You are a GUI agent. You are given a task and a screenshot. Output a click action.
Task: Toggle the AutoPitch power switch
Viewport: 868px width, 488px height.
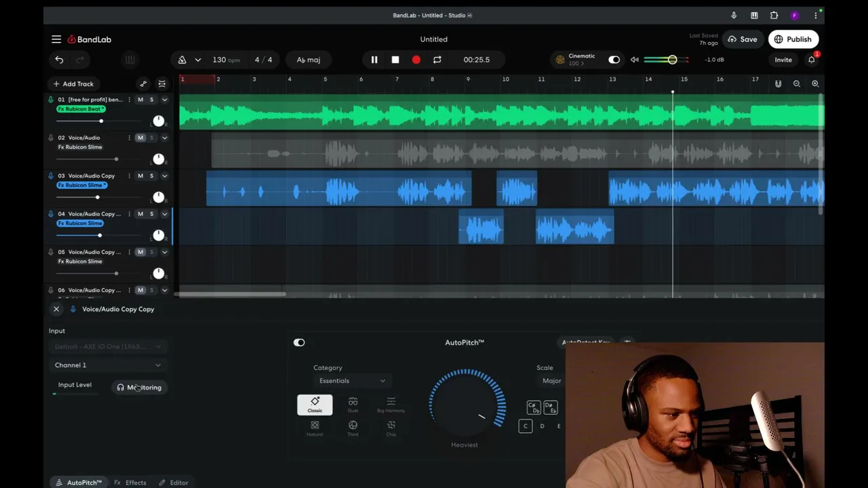(x=299, y=342)
